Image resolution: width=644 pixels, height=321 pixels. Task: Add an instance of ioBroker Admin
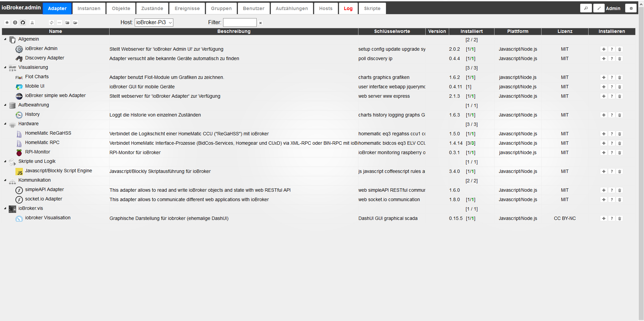coord(604,49)
